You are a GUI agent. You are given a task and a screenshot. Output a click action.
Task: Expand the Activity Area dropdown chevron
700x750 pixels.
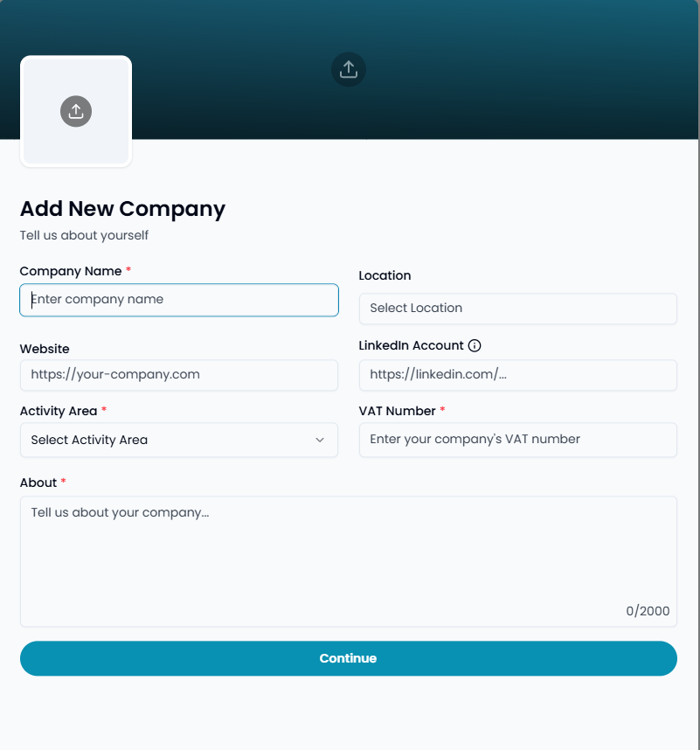(321, 440)
